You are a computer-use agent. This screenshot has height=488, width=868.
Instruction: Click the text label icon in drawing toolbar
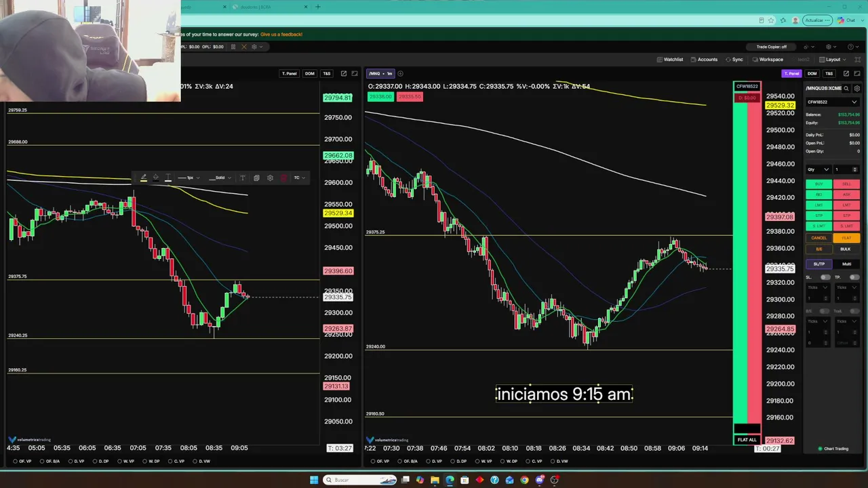pos(242,178)
